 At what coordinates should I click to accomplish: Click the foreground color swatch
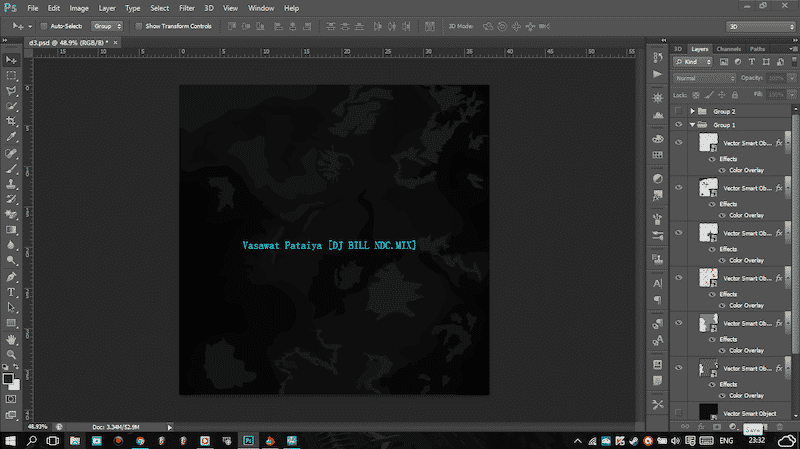pos(8,379)
